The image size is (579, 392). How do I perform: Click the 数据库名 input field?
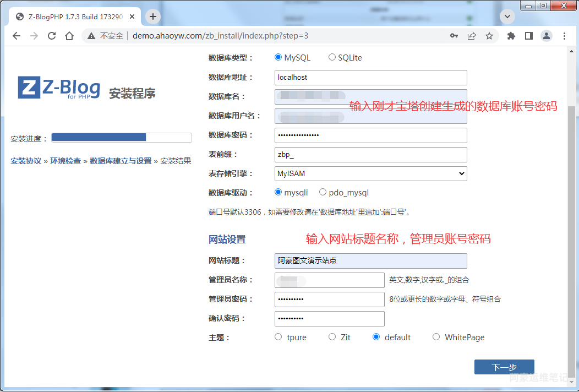click(371, 97)
